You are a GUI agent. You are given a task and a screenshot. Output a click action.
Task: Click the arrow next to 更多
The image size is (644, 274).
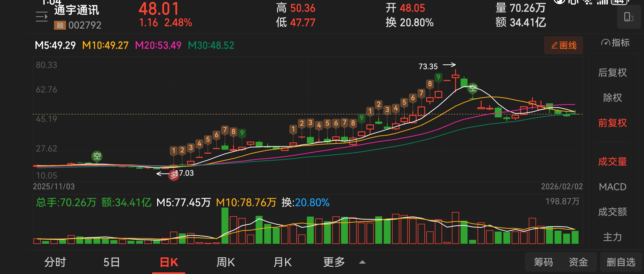[362, 262]
